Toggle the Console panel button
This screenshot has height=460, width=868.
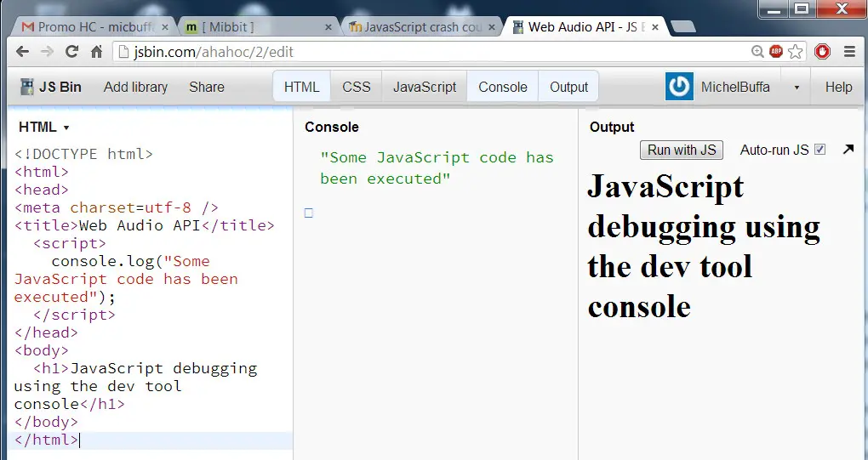503,87
